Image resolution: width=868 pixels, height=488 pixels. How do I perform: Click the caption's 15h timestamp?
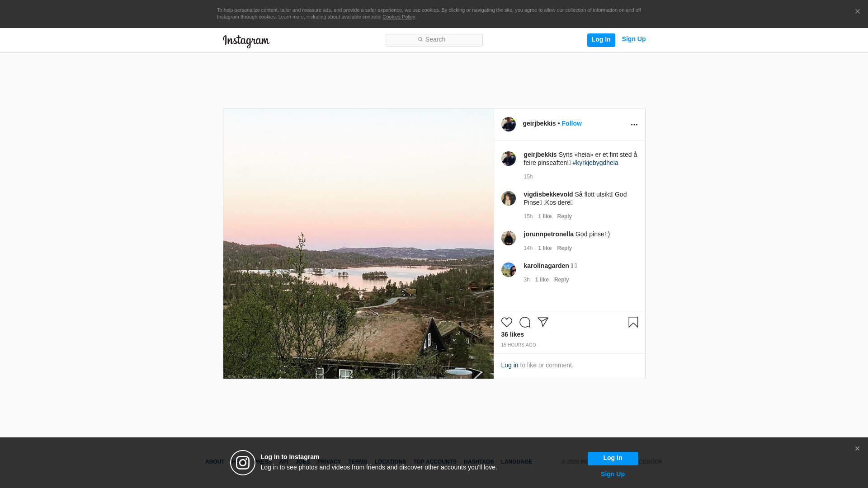(x=528, y=177)
